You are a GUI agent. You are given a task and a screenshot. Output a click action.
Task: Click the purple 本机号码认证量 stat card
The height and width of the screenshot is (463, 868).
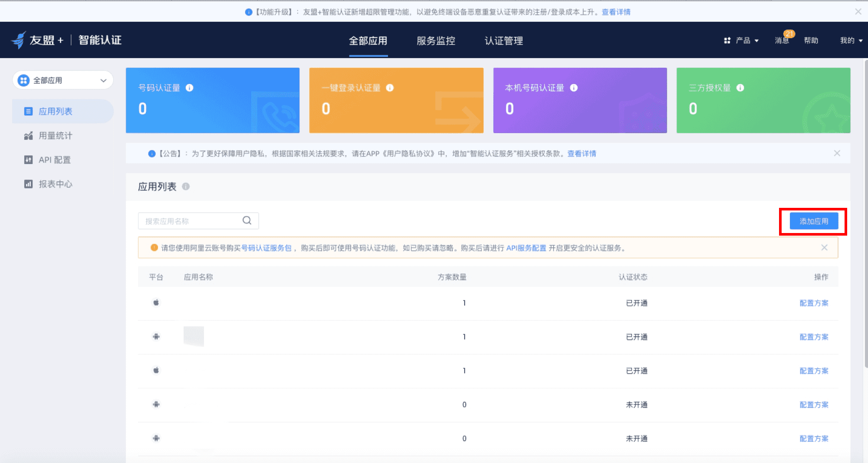tap(580, 100)
